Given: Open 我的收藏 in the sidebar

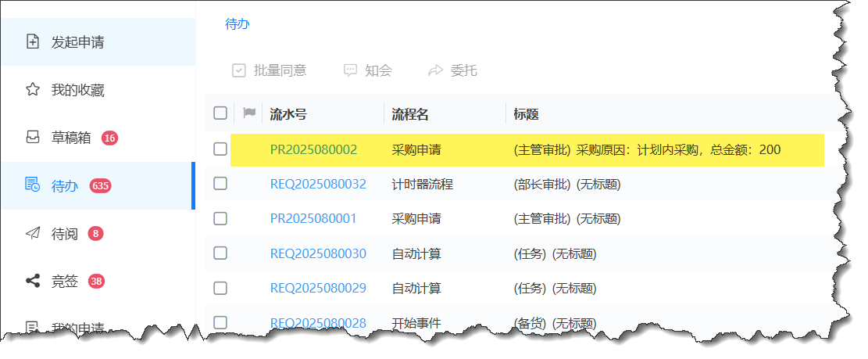Looking at the screenshot, I should [x=77, y=90].
